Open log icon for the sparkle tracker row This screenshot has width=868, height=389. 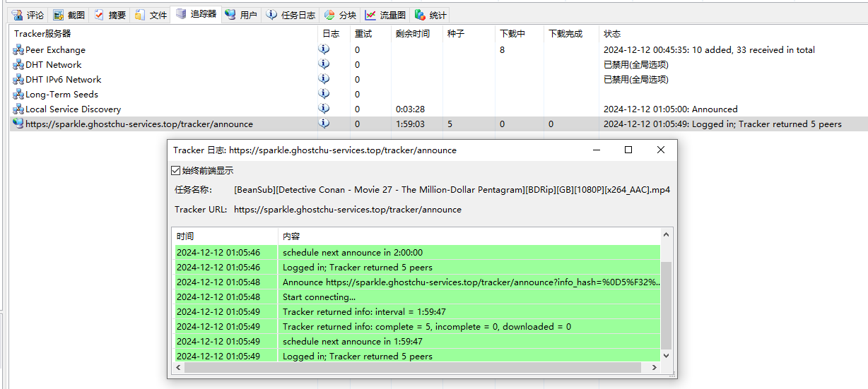pyautogui.click(x=324, y=124)
